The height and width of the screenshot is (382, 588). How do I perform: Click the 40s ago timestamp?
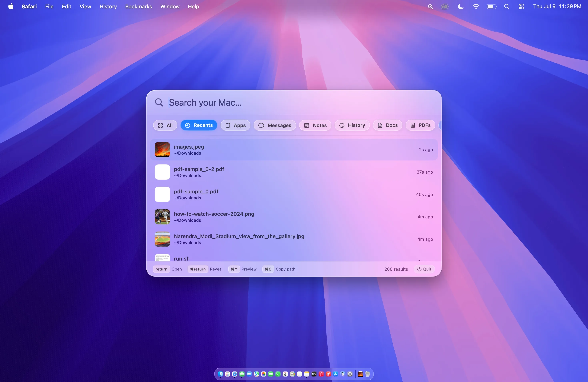tap(424, 194)
